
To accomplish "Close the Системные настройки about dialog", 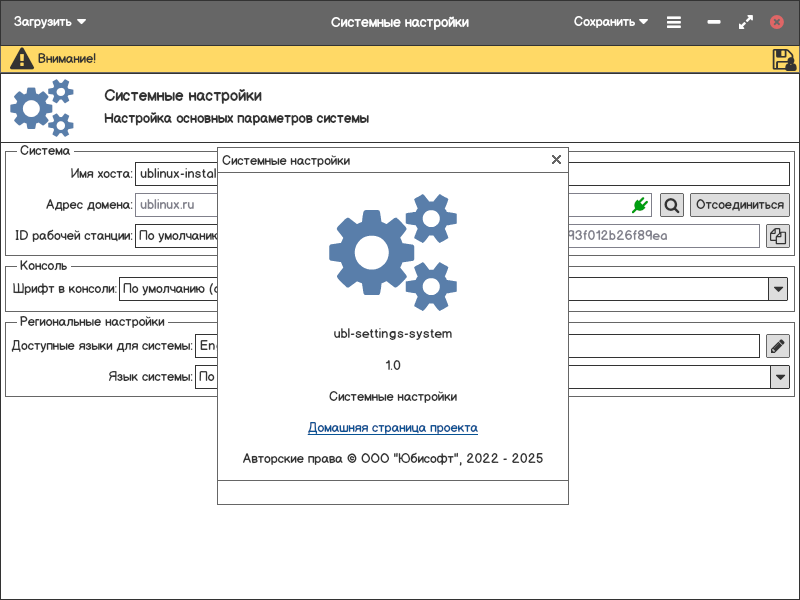I will click(557, 160).
